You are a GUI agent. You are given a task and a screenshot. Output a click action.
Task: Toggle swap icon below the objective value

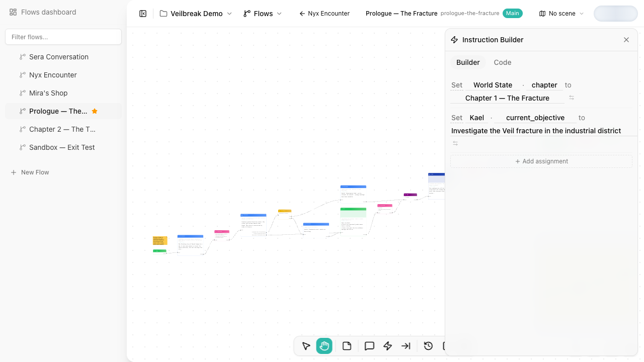click(x=455, y=143)
